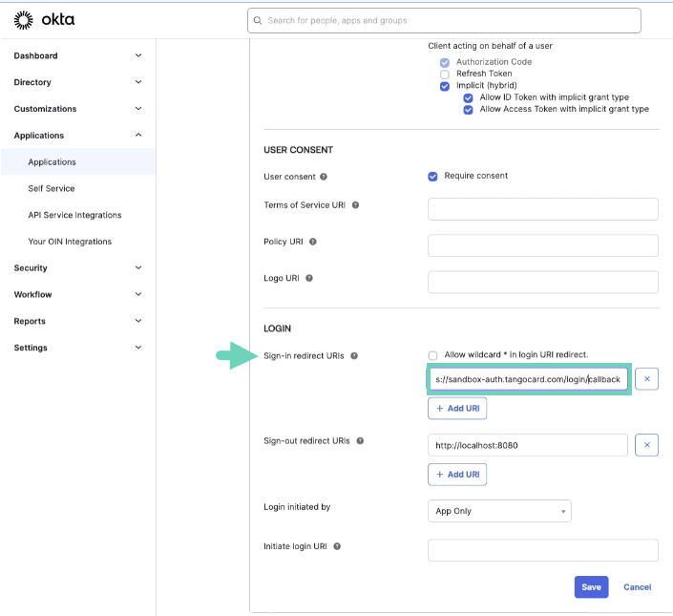Click Add URI under Sign-out redirect URIs
The height and width of the screenshot is (616, 673).
(457, 475)
